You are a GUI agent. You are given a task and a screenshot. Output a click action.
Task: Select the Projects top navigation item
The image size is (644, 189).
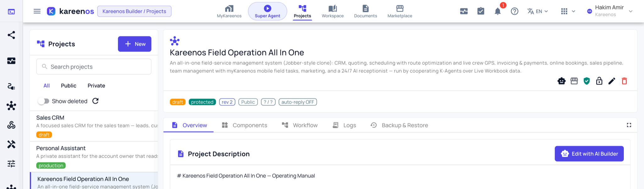(303, 12)
